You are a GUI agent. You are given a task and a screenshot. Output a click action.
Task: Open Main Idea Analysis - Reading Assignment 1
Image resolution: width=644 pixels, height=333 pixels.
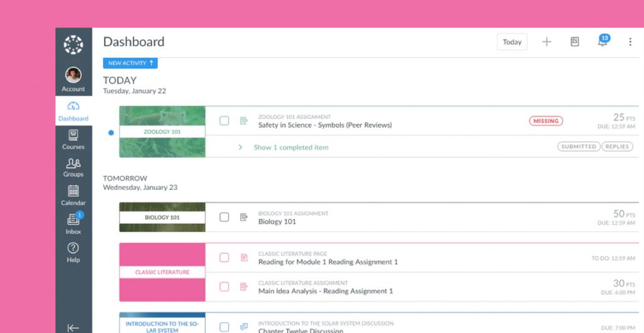pos(326,291)
